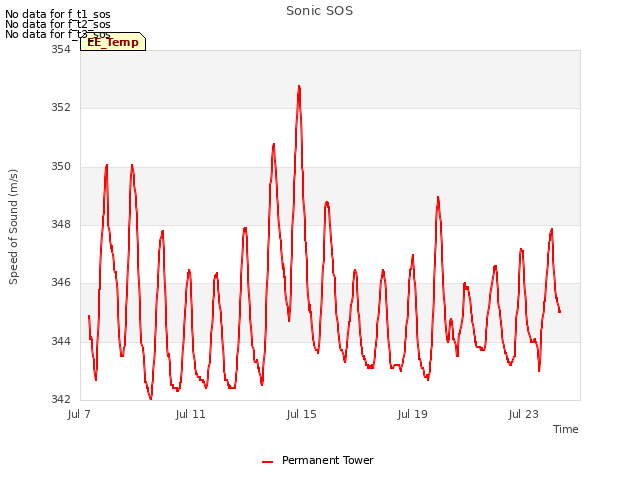The height and width of the screenshot is (480, 640).
Task: Click the highest peak near Jul 15
Action: (299, 86)
